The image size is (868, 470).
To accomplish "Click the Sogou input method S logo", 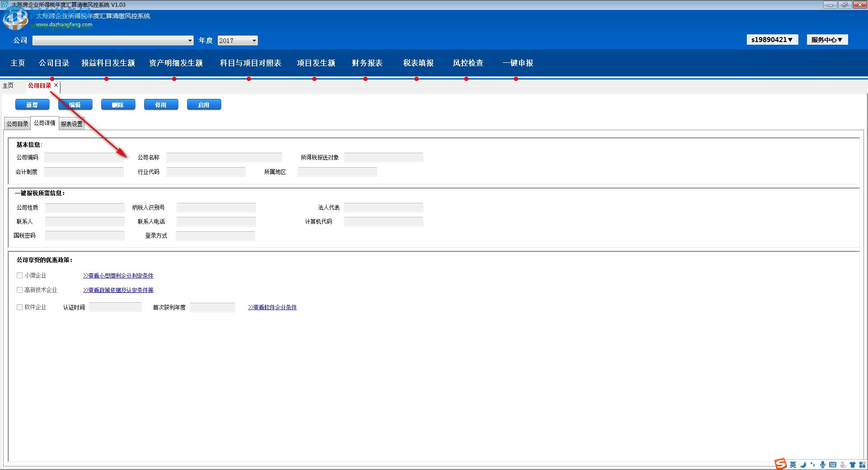I will pos(781,464).
